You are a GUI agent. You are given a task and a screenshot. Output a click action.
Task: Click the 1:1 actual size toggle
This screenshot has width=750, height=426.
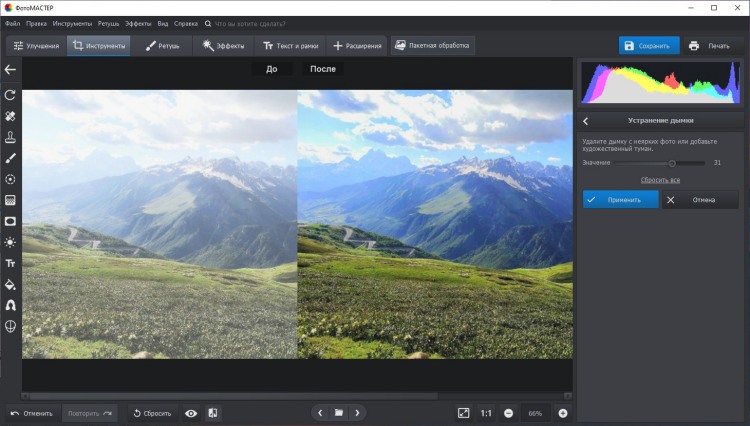tap(486, 413)
